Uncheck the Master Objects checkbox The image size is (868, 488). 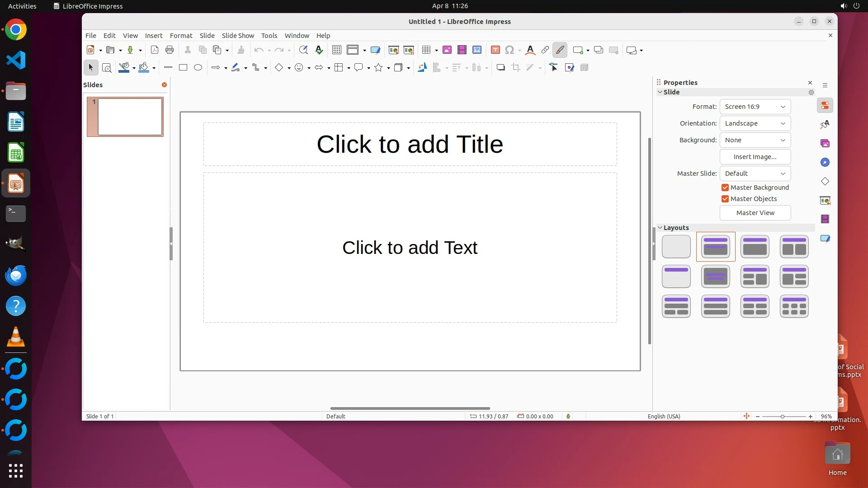pos(725,199)
